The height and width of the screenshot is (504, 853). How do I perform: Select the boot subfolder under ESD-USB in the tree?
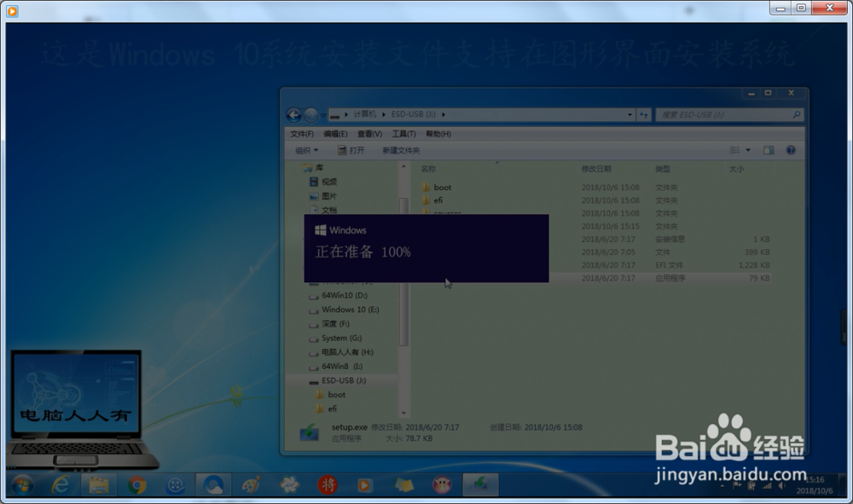pos(331,394)
